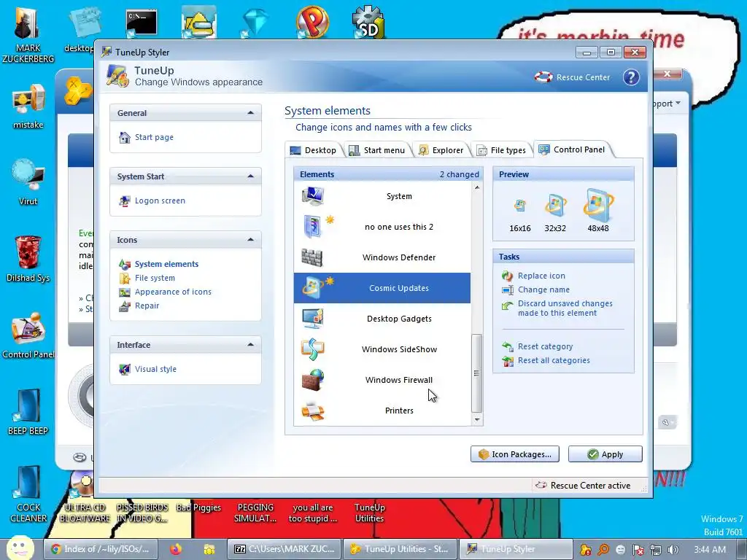The image size is (747, 560).
Task: Select the Desktop Gadgets monitor icon
Action: tap(312, 319)
